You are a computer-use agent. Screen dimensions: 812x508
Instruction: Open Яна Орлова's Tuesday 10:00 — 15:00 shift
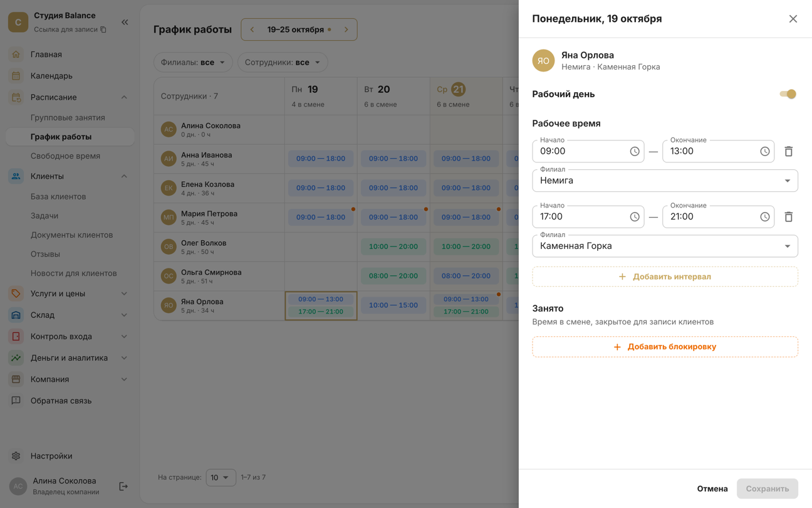point(393,305)
